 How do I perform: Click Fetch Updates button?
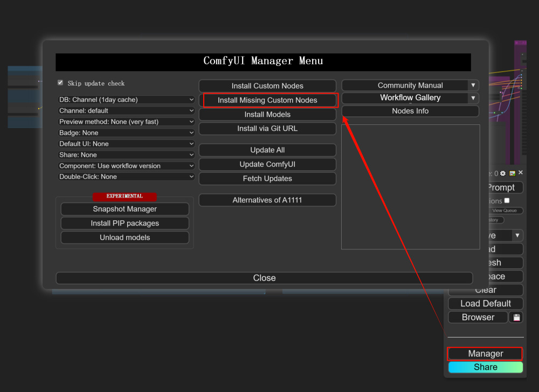point(267,178)
